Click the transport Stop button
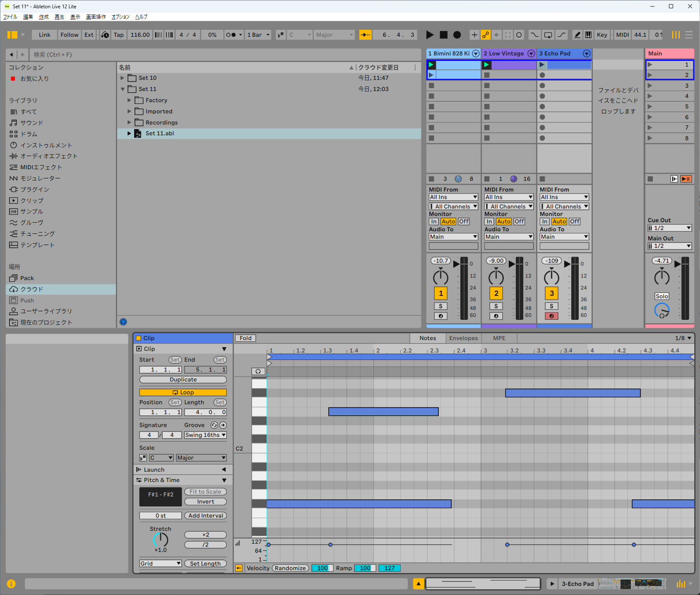This screenshot has height=595, width=700. tap(443, 35)
